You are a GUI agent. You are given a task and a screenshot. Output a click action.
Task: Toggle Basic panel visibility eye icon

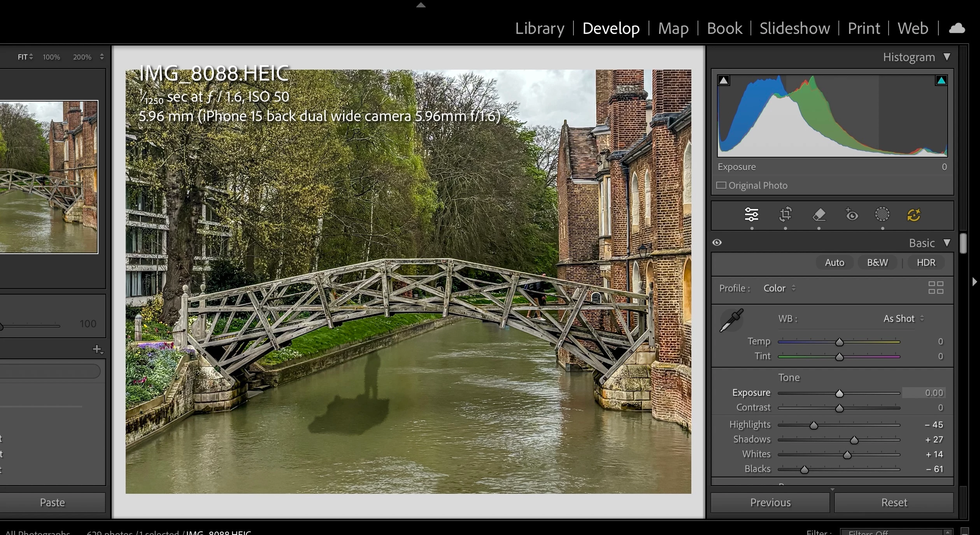717,242
